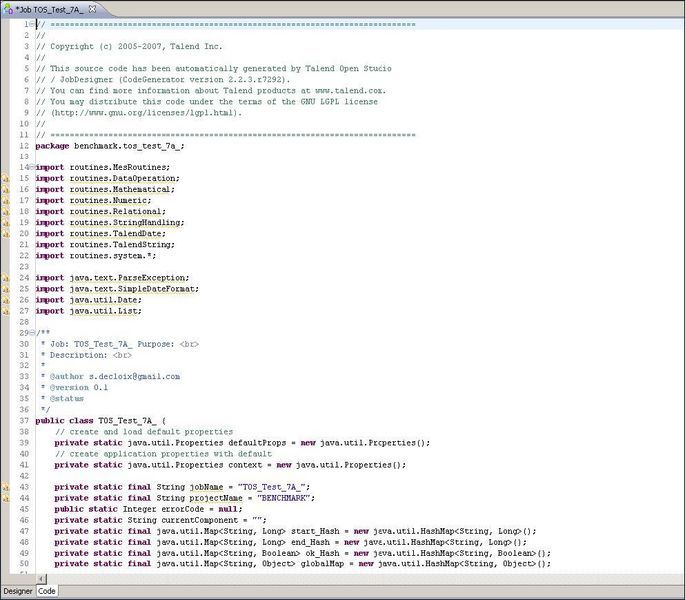Viewport: 685px width, 600px height.
Task: Collapse the header comment block at line 1
Action: click(32, 24)
